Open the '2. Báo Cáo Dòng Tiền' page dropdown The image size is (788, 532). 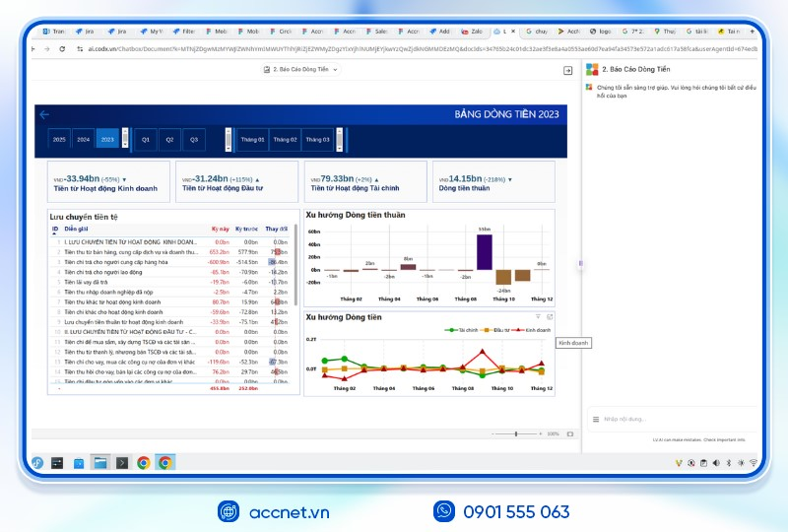tap(302, 70)
